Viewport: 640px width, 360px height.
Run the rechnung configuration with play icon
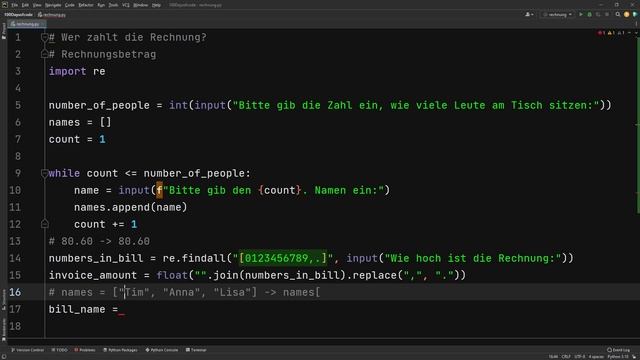coord(581,15)
